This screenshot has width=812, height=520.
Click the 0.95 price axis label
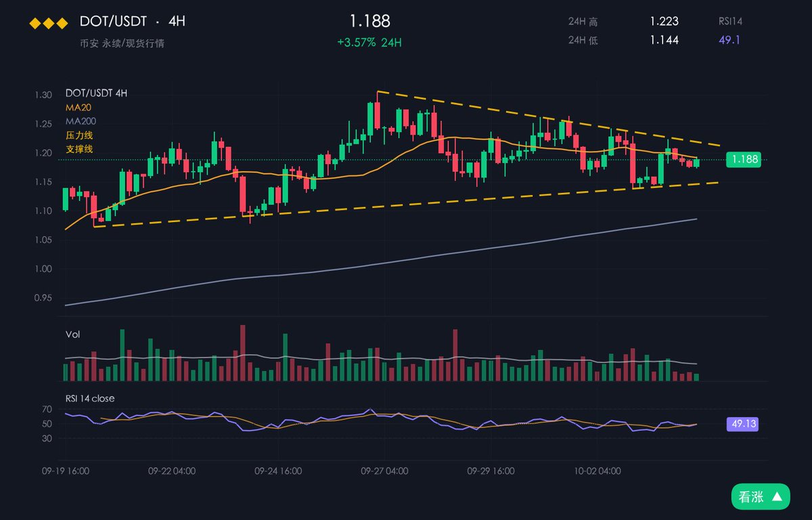pyautogui.click(x=43, y=299)
